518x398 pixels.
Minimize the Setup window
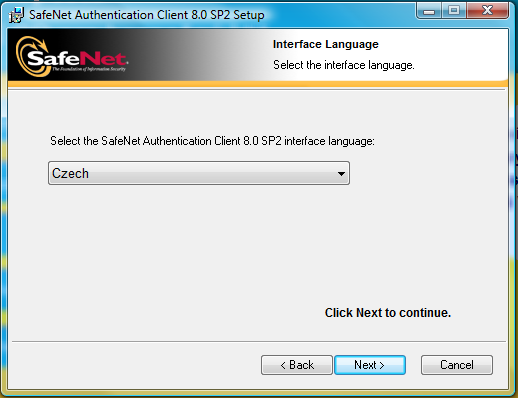(429, 11)
